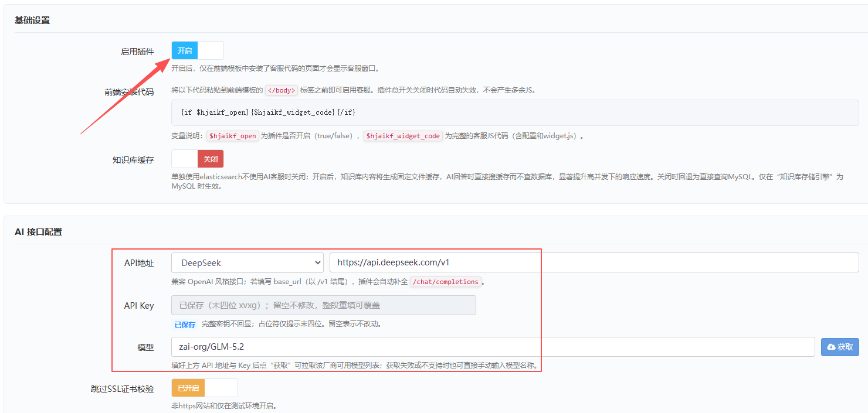This screenshot has height=413, width=868.
Task: Click the </body> code tag
Action: 282,90
